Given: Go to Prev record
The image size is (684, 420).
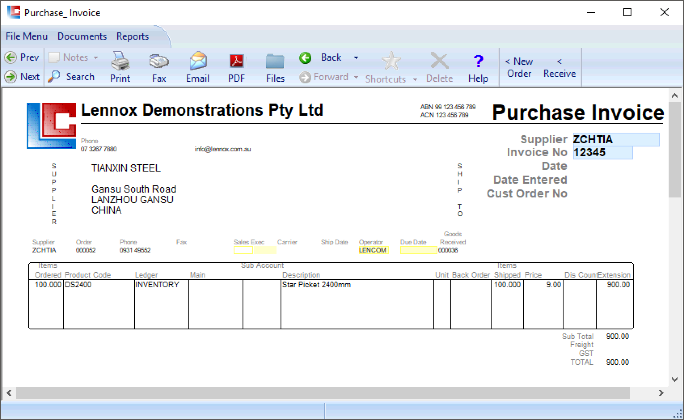Looking at the screenshot, I should point(21,58).
